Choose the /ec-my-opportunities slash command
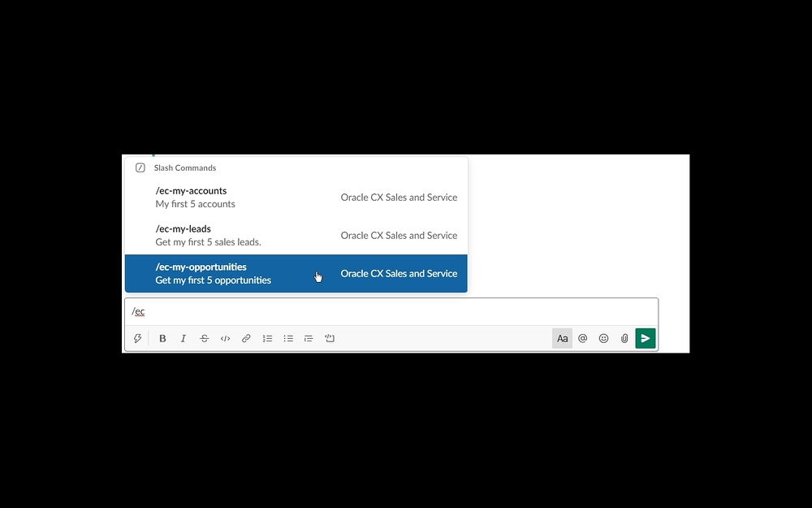The width and height of the screenshot is (812, 508). (296, 274)
